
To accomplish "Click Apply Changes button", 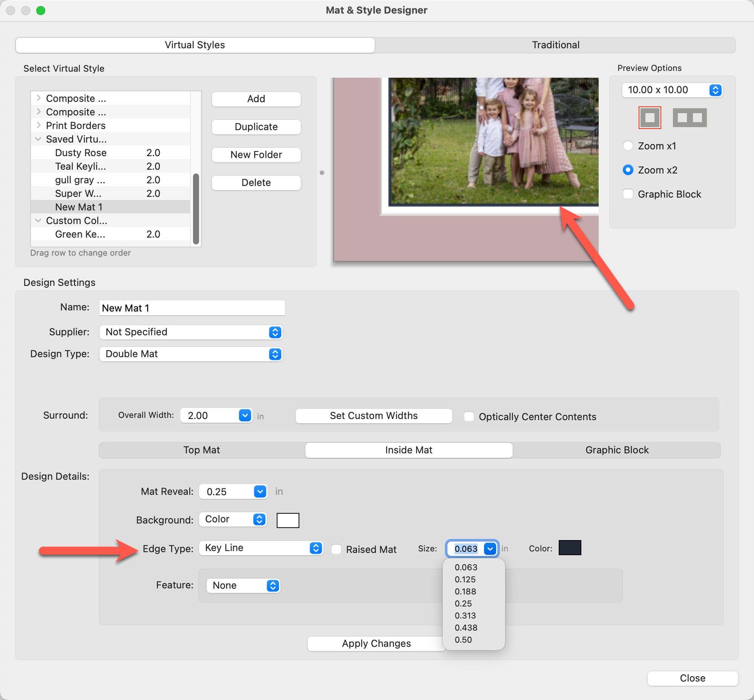I will point(375,643).
